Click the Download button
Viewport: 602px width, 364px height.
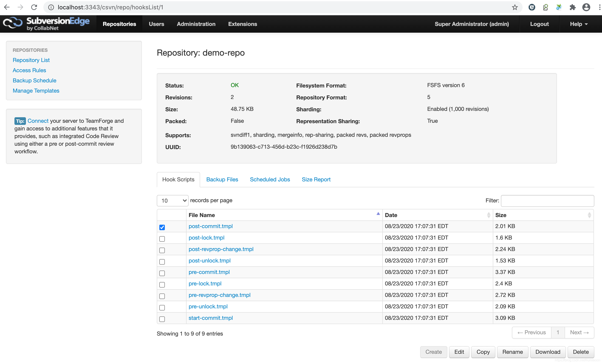(x=548, y=352)
